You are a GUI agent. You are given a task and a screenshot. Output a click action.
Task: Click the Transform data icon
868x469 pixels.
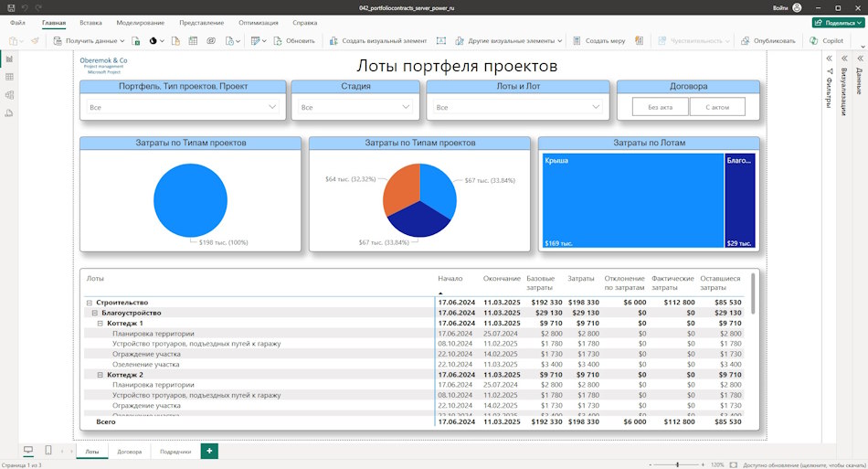click(255, 40)
